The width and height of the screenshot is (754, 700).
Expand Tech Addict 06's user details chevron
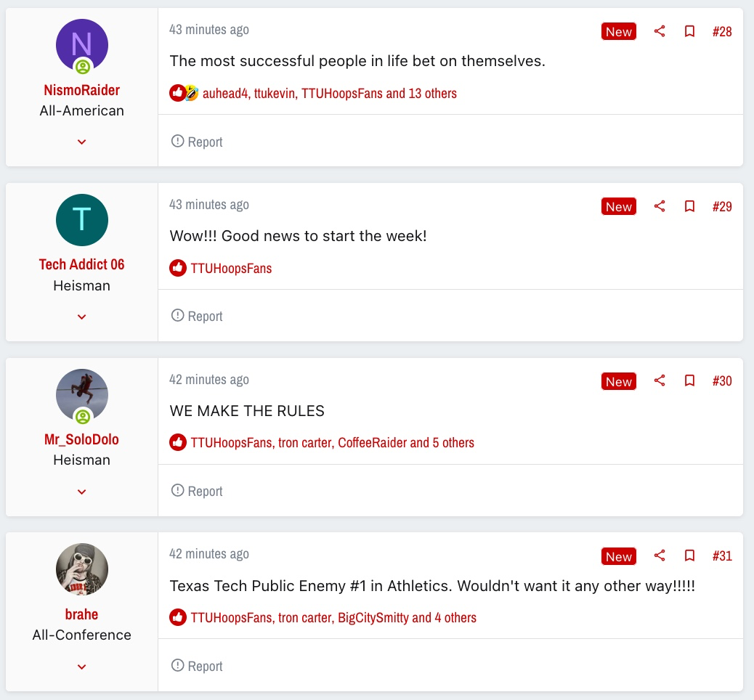coord(82,317)
